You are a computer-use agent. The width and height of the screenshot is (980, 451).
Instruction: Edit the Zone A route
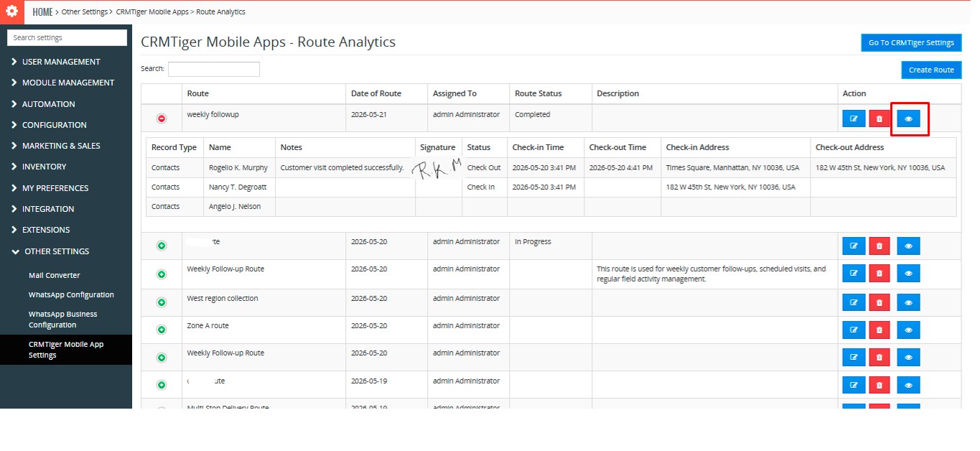coord(854,330)
